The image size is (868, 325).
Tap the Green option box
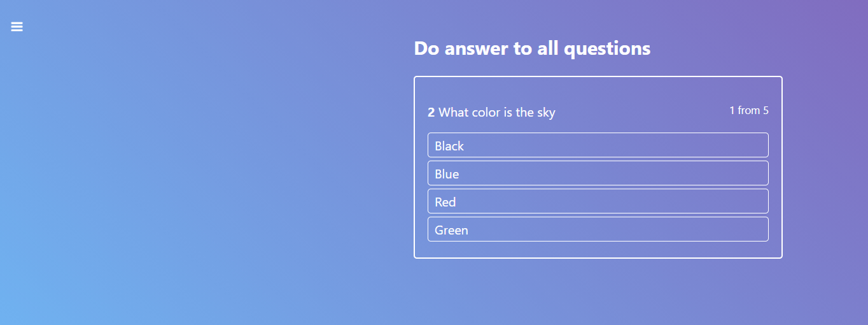click(598, 229)
